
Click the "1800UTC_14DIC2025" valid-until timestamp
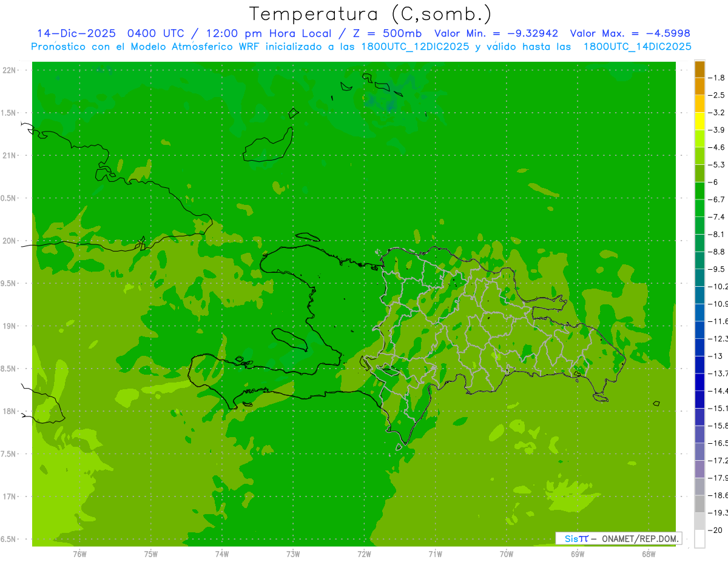[x=638, y=47]
